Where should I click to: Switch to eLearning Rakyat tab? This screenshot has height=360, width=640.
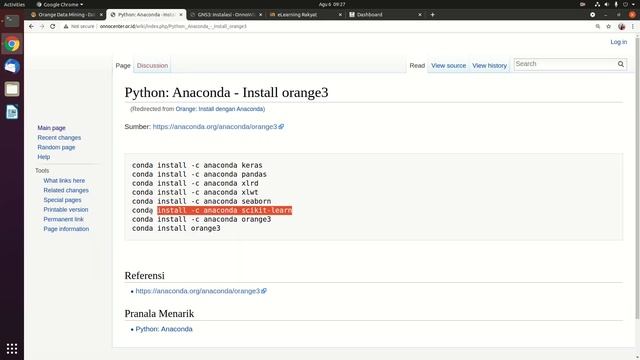click(306, 14)
